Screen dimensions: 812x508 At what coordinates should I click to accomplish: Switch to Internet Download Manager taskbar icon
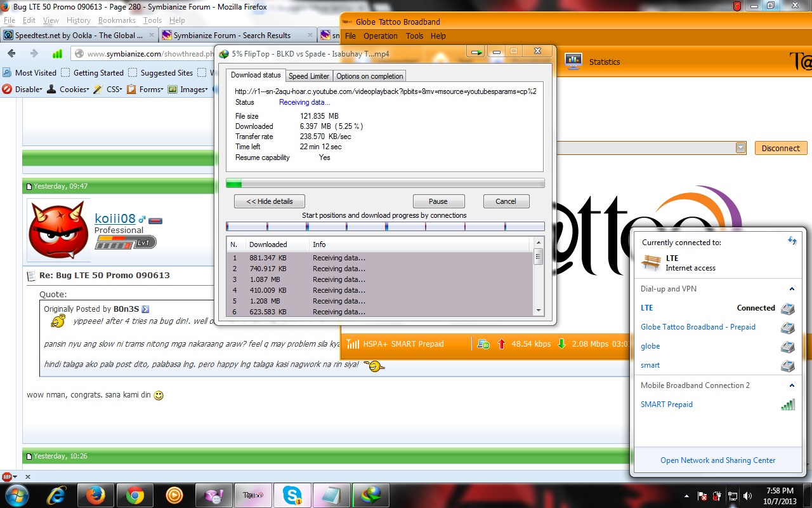(x=370, y=495)
